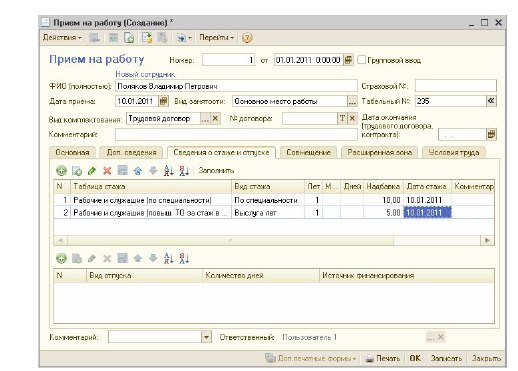The image size is (518, 371).
Task: Clear the Ответственный field
Action: (x=441, y=337)
